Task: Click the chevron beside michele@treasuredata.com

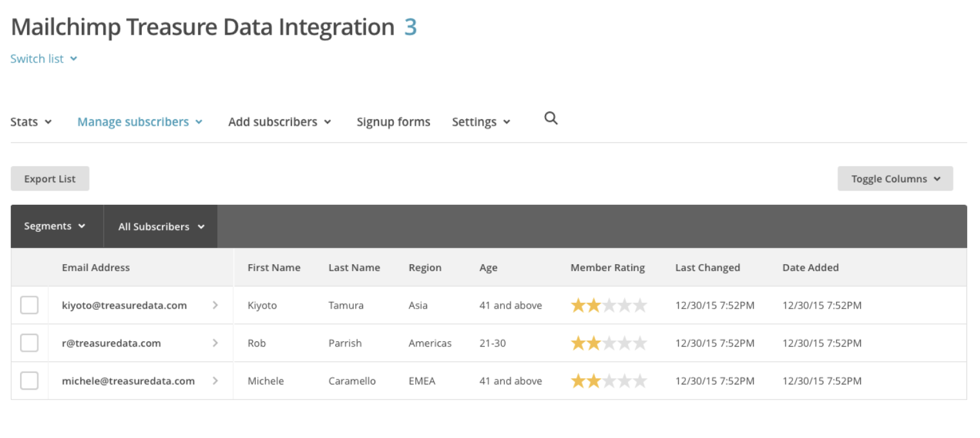Action: (x=215, y=381)
